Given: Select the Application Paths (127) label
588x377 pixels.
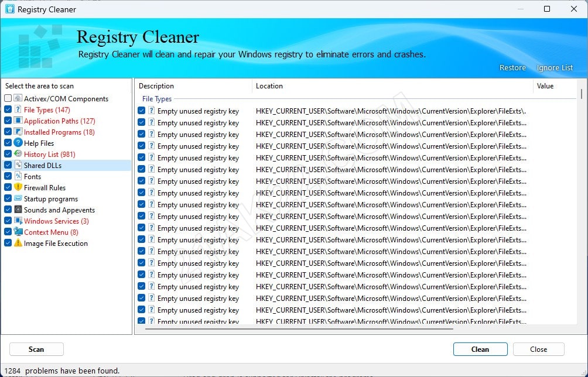Looking at the screenshot, I should click(x=60, y=121).
